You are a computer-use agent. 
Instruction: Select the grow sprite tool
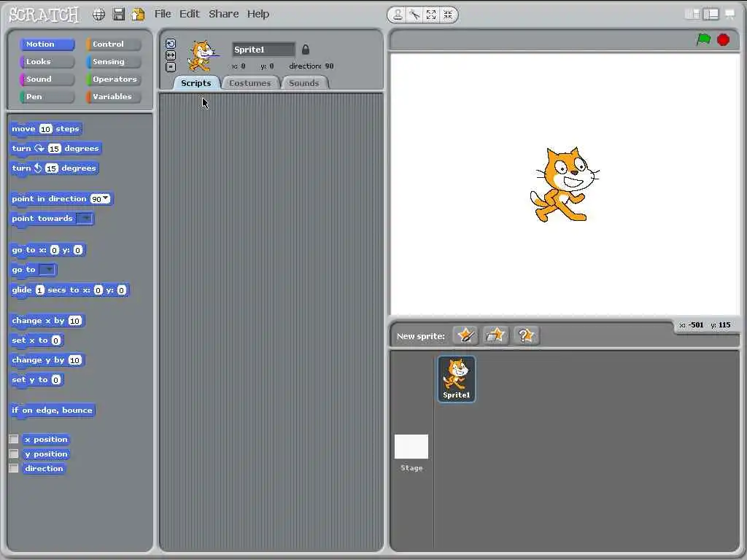tap(431, 15)
